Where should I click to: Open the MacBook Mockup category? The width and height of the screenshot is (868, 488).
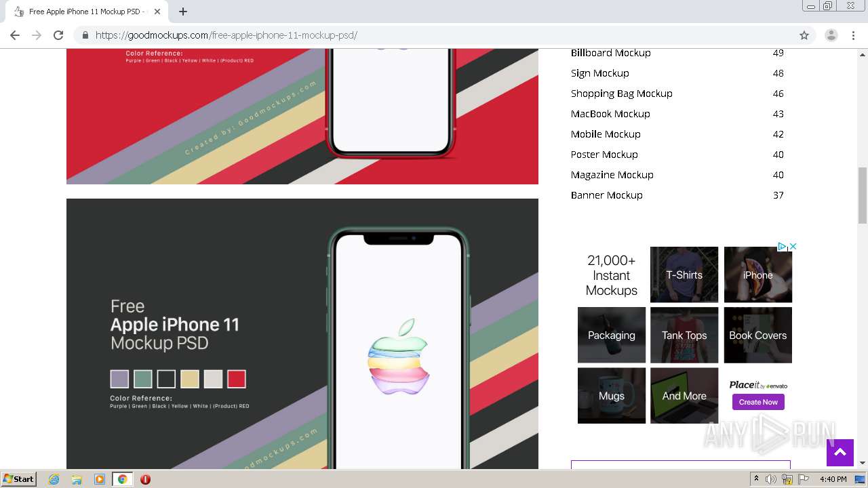[x=610, y=114]
